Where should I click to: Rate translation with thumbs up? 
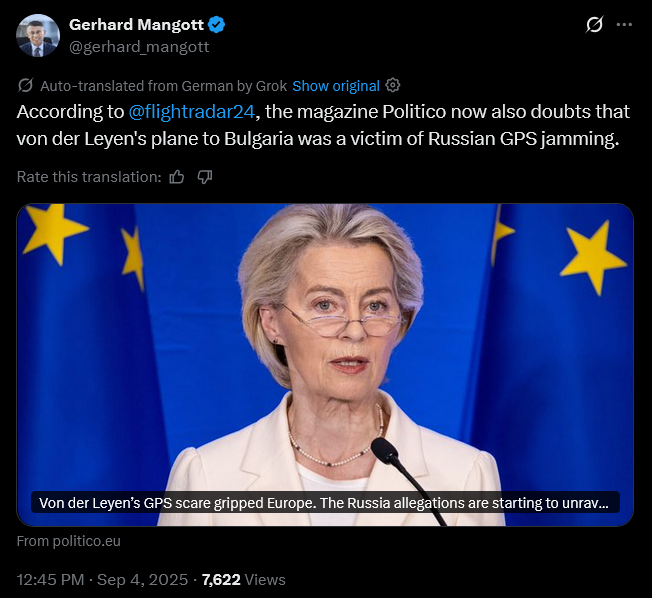click(177, 177)
